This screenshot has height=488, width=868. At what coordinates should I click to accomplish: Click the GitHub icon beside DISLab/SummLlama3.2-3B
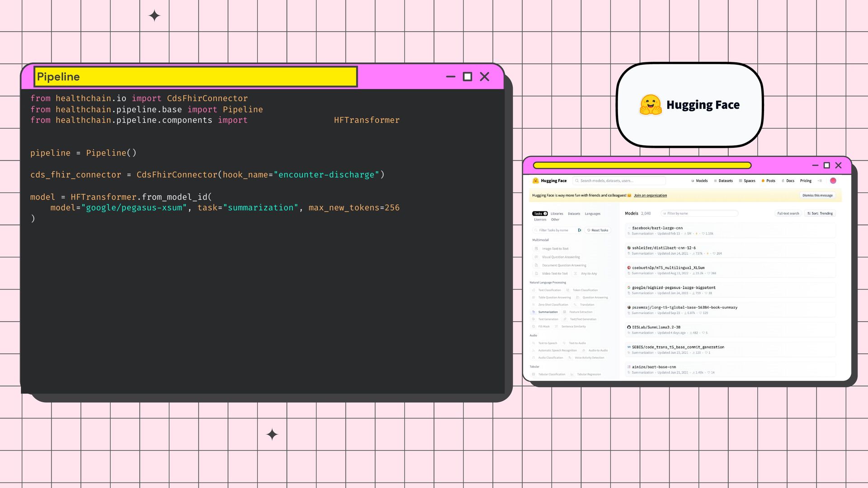(629, 328)
